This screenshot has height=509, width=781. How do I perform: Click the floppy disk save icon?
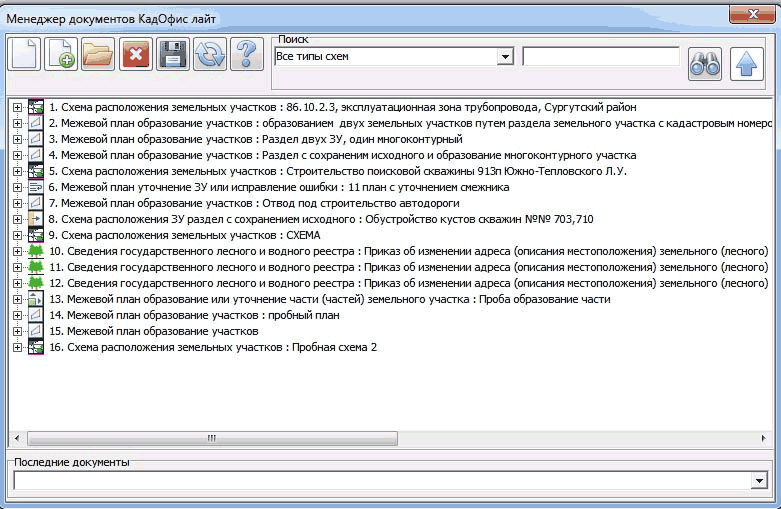(173, 54)
